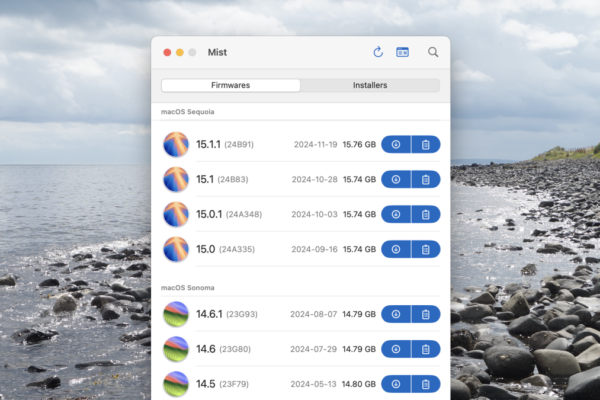This screenshot has width=600, height=400.
Task: Select the macOS Sonoma section header
Action: 188,287
